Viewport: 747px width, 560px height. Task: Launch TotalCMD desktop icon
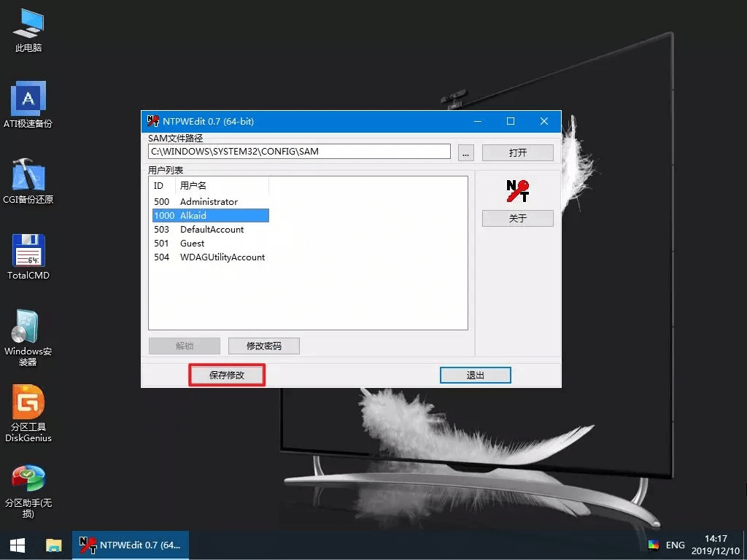28,251
